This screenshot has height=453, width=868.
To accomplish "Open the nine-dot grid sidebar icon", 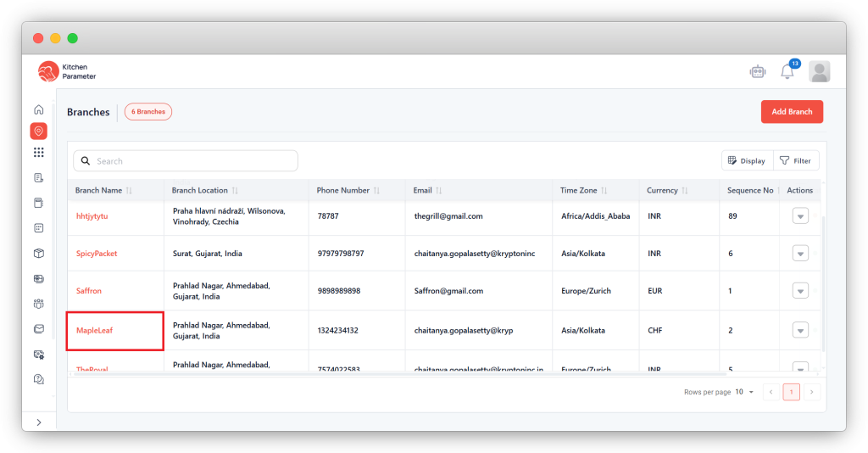I will point(38,153).
